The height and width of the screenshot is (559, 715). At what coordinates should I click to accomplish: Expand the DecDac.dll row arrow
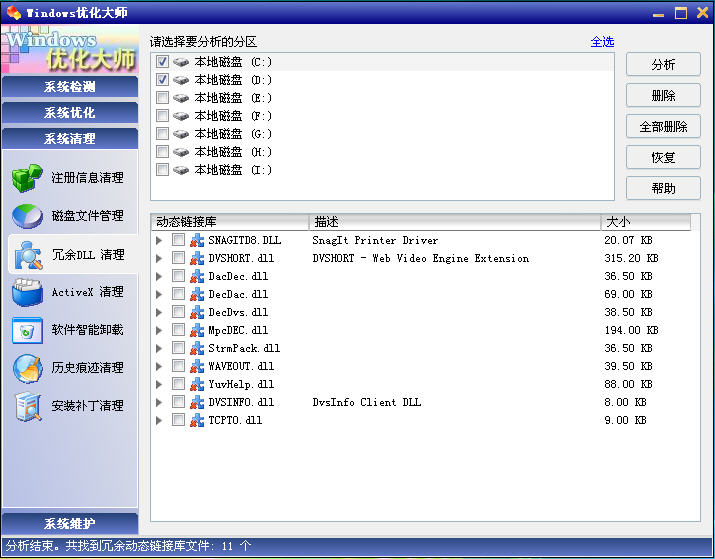159,295
